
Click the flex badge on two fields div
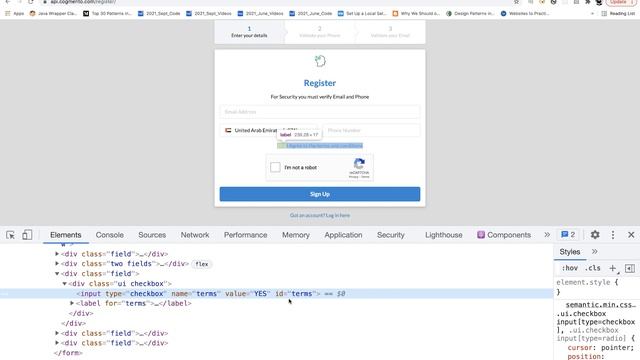pos(202,264)
